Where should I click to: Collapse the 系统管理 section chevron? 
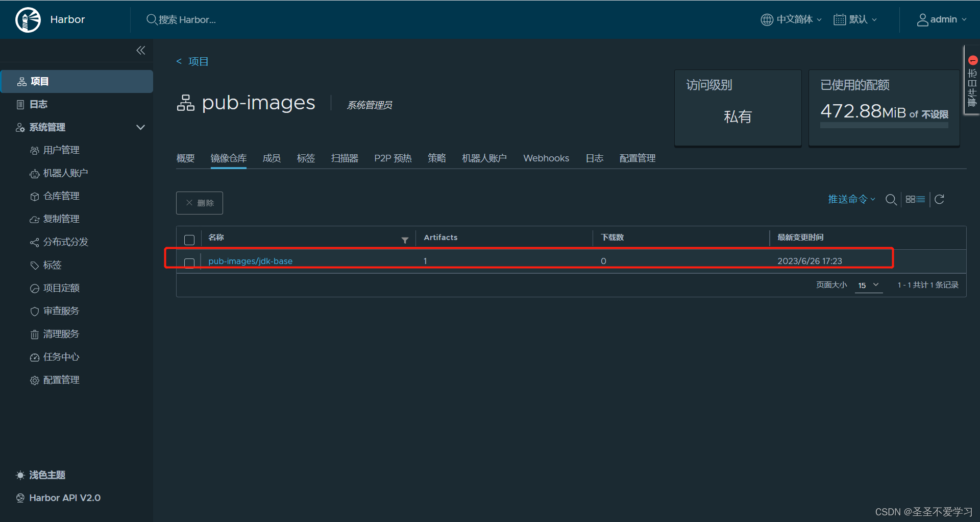[140, 127]
